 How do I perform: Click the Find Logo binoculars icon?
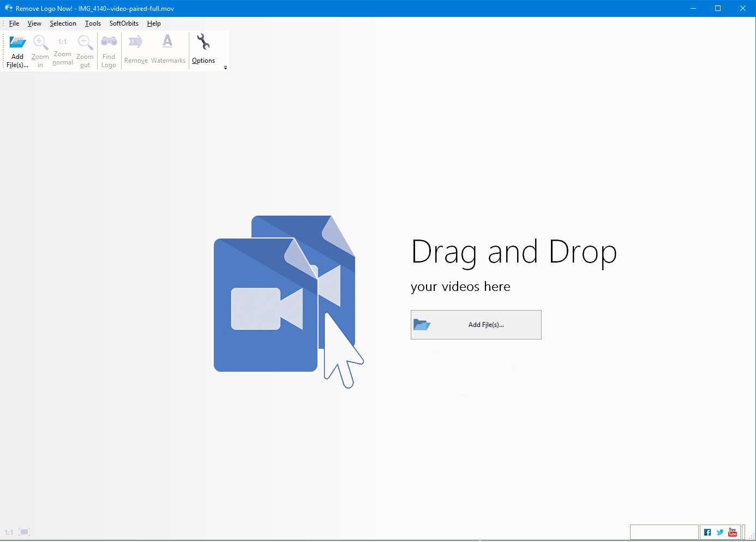pyautogui.click(x=109, y=42)
